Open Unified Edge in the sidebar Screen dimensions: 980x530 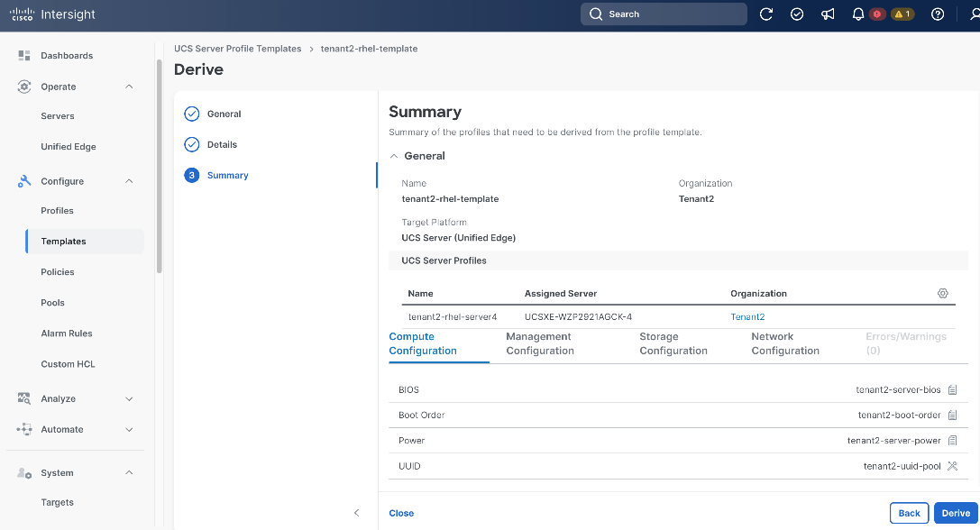(69, 147)
